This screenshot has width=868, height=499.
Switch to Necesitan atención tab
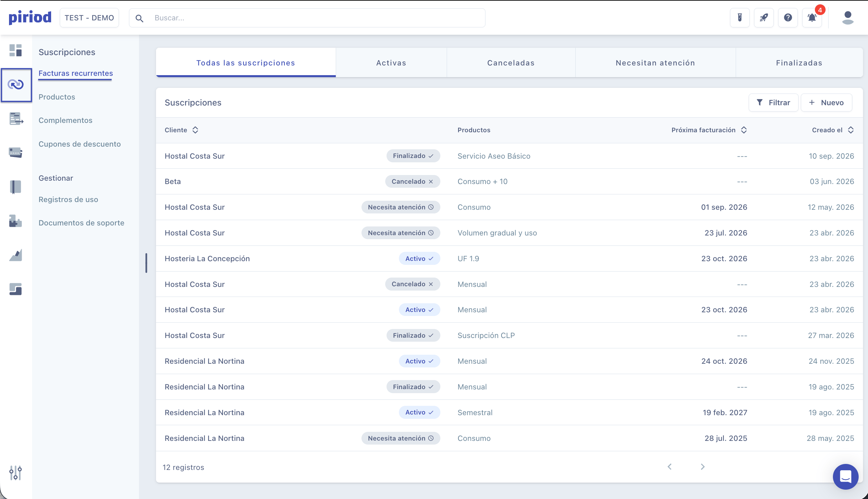(x=656, y=63)
